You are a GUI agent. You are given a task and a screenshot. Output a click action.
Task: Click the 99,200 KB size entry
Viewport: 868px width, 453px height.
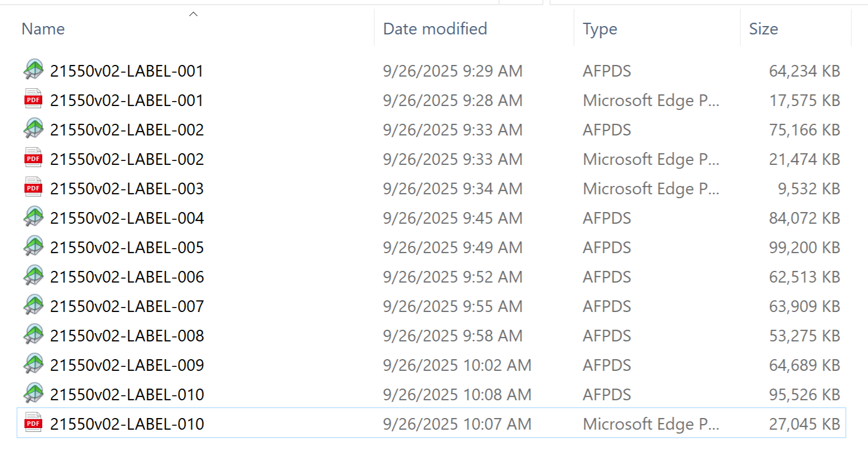pyautogui.click(x=804, y=248)
